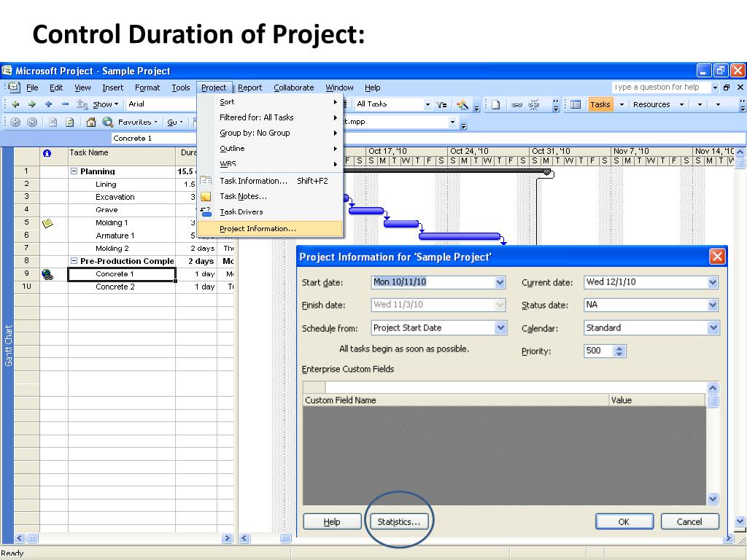The height and width of the screenshot is (560, 747).
Task: Open the Report menu
Action: point(250,87)
